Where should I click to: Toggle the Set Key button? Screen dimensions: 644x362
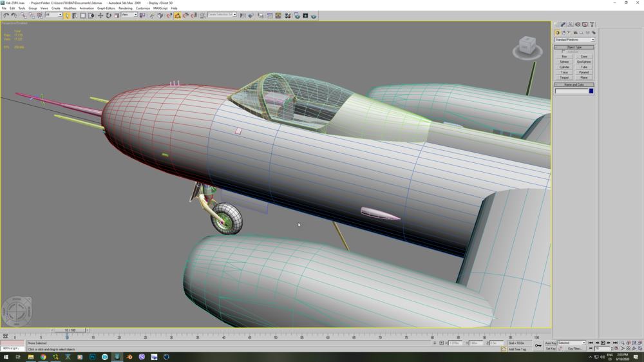(551, 348)
